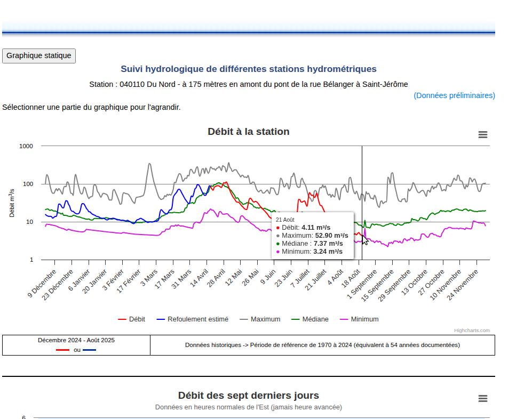Image resolution: width=532 pixels, height=419 pixels.
Task: Click the tooltip Débit value 4.11 m³/s
Action: [316, 228]
